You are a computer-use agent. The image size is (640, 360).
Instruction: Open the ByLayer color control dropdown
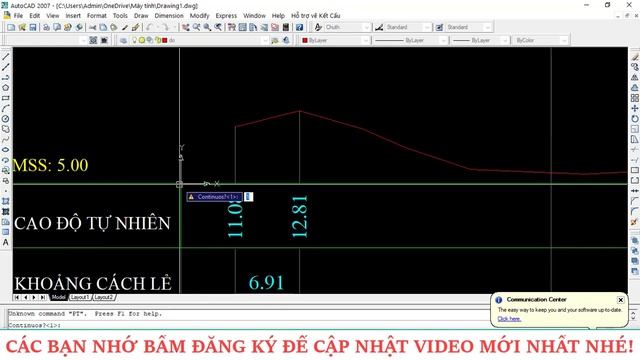pos(335,40)
